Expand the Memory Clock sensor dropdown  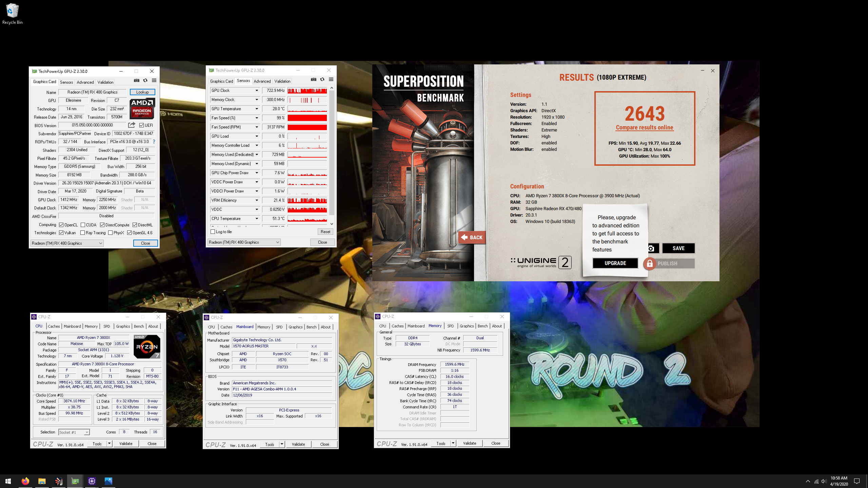point(257,100)
